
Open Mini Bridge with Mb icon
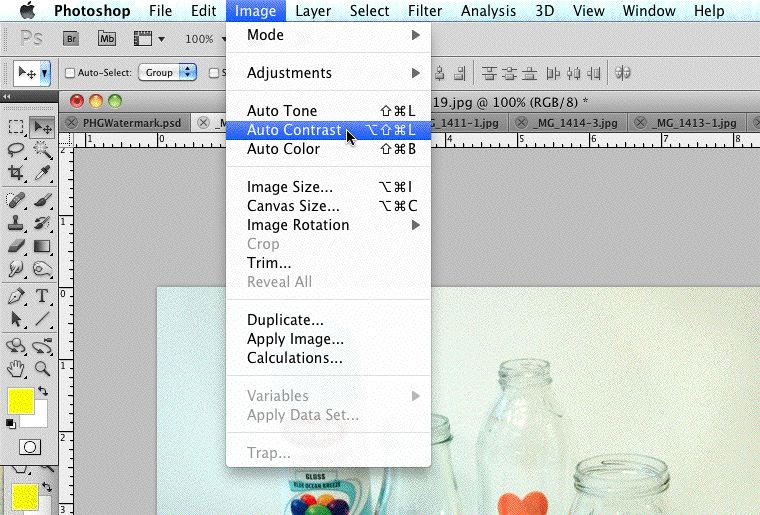(107, 39)
